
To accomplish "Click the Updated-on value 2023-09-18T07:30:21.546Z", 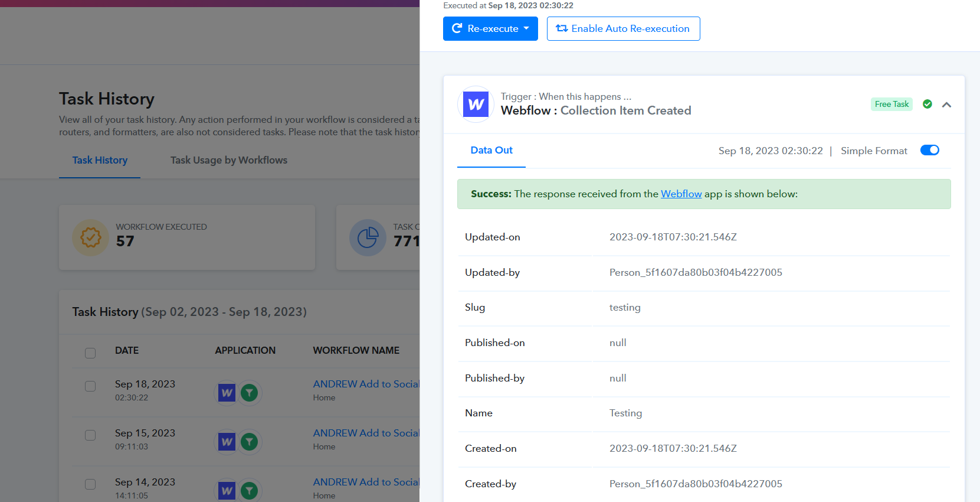I will pos(673,237).
